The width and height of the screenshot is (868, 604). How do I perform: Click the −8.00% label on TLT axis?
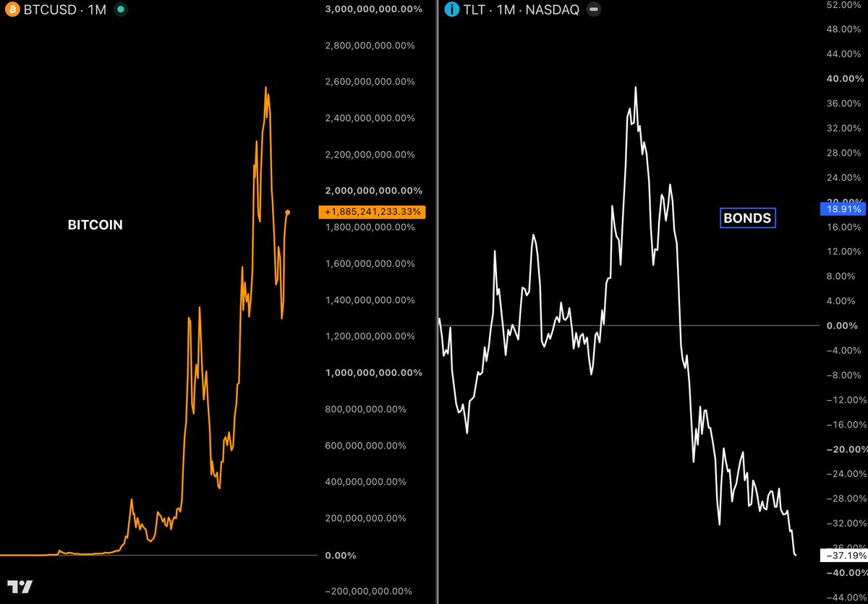(844, 375)
